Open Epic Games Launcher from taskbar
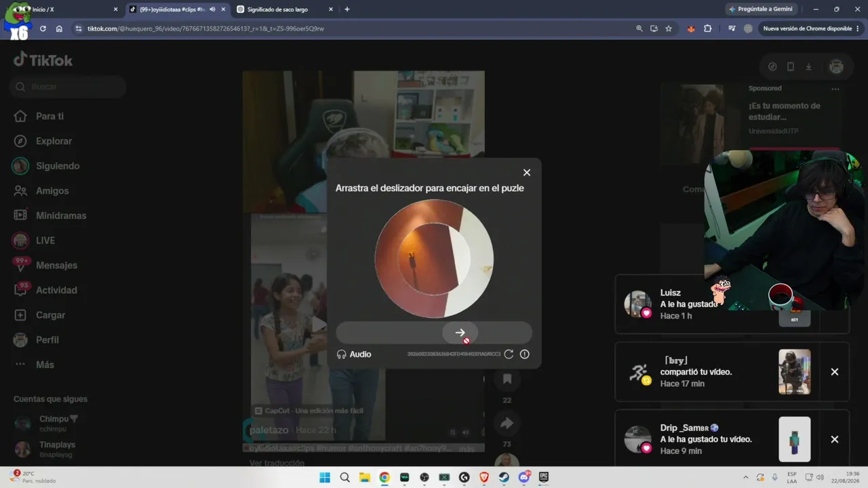The height and width of the screenshot is (488, 868). click(544, 477)
